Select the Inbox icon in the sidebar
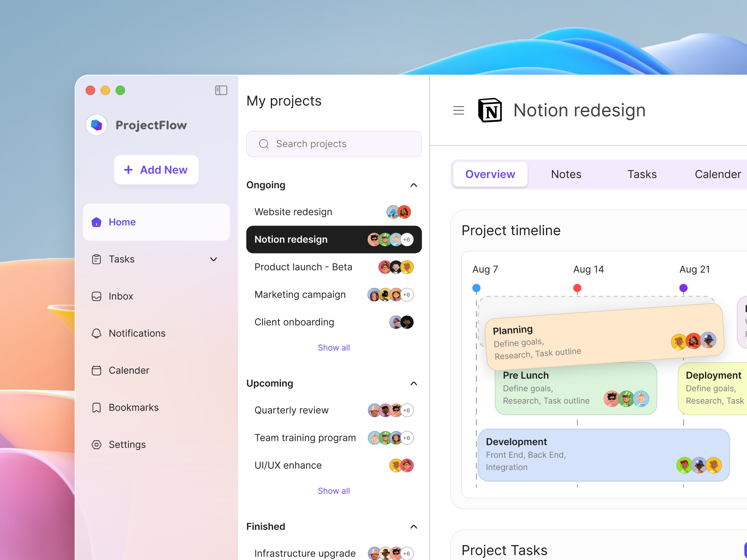The width and height of the screenshot is (747, 560). (x=96, y=296)
